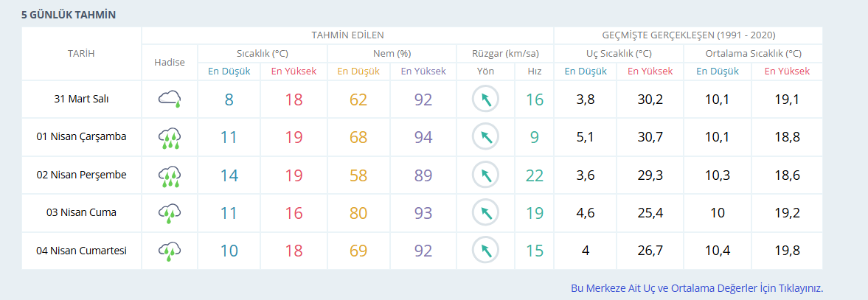The width and height of the screenshot is (868, 300).
Task: Click the heavy rain icon for 01 Nisan Çarşamba
Action: click(170, 138)
